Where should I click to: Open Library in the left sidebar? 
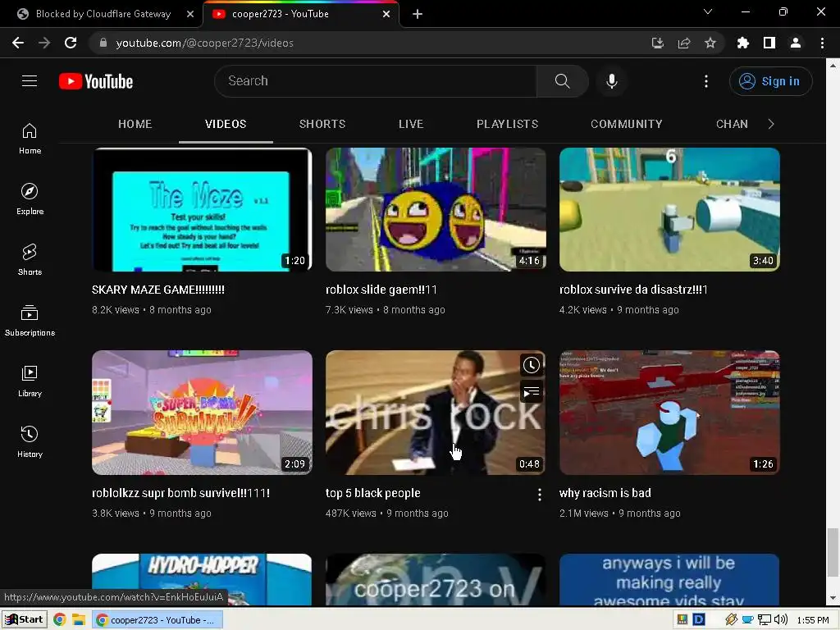(30, 381)
